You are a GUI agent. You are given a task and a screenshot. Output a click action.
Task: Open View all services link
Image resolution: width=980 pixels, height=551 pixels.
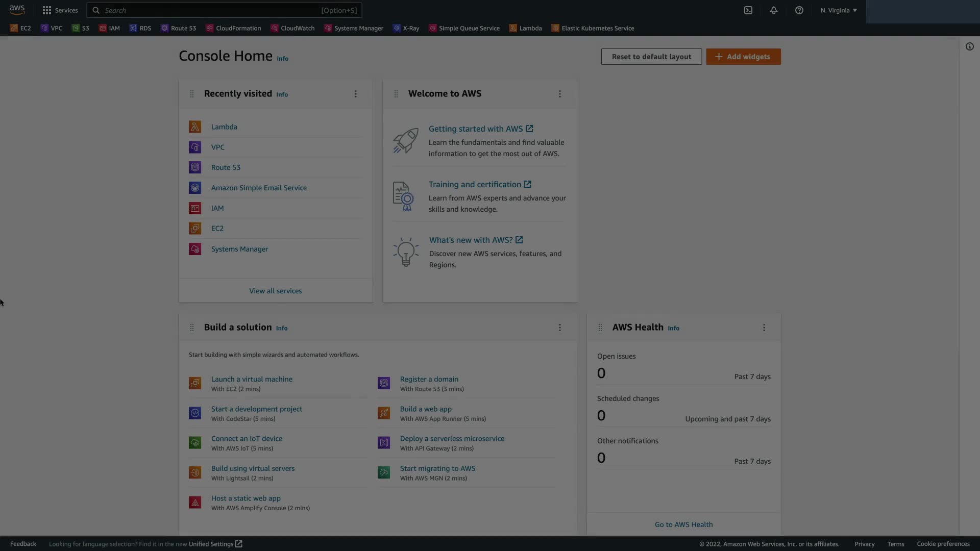(275, 291)
